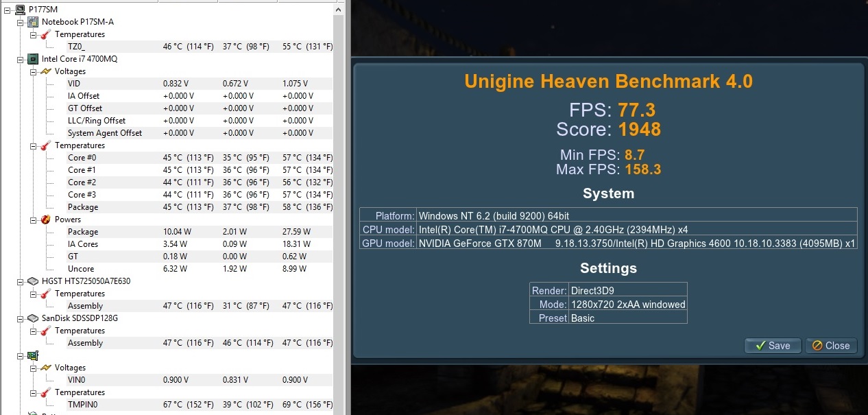Collapse Temperatures under the HGST drive
The height and width of the screenshot is (415, 868).
[33, 294]
